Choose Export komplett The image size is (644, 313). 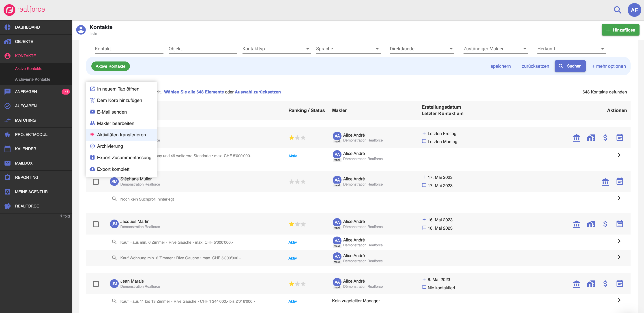[x=121, y=169]
